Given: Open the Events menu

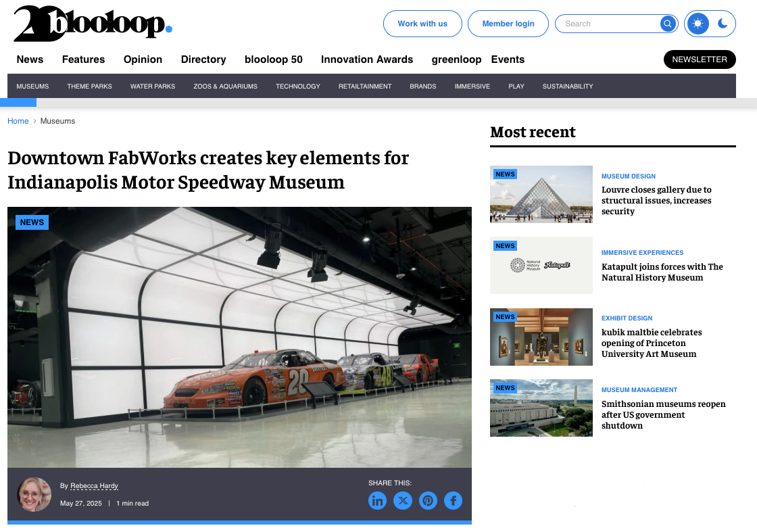Looking at the screenshot, I should pyautogui.click(x=508, y=59).
